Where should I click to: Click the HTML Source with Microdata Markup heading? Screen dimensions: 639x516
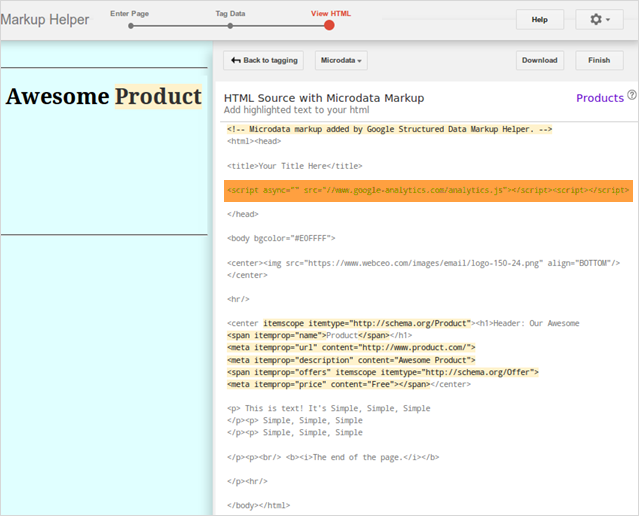324,98
